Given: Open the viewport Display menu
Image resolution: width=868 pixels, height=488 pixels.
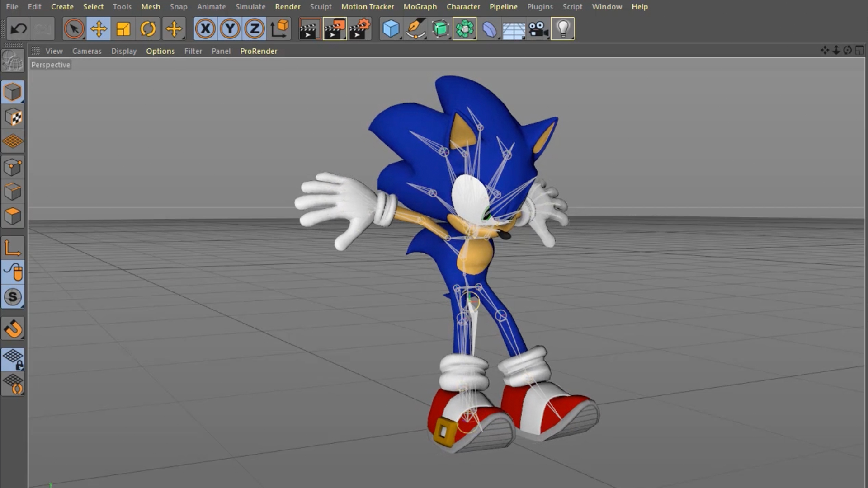Looking at the screenshot, I should point(123,51).
